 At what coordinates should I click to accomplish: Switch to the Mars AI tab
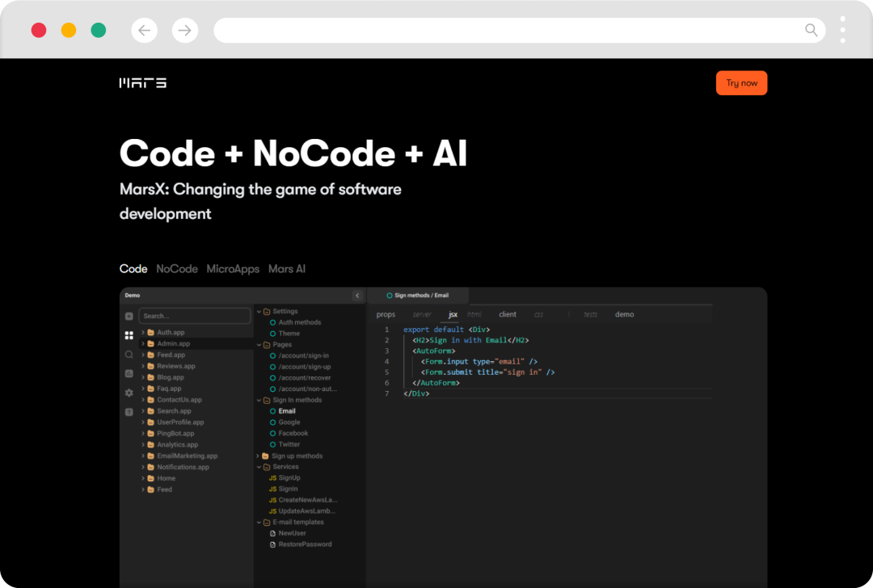point(287,269)
